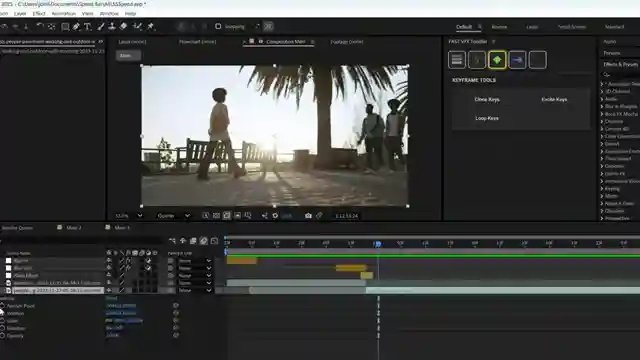Hide the Glass Effect layer
This screenshot has width=640, height=360.
(x=109, y=276)
